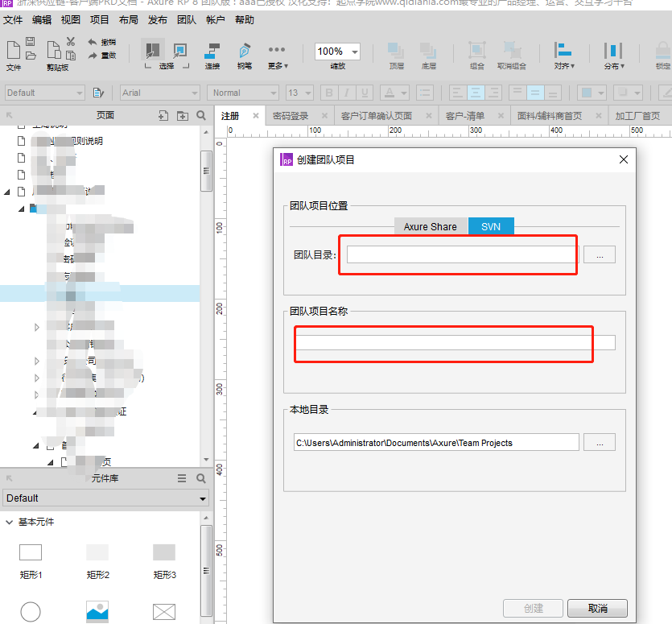
Task: Browse for the 团队目录 folder
Action: pyautogui.click(x=600, y=254)
